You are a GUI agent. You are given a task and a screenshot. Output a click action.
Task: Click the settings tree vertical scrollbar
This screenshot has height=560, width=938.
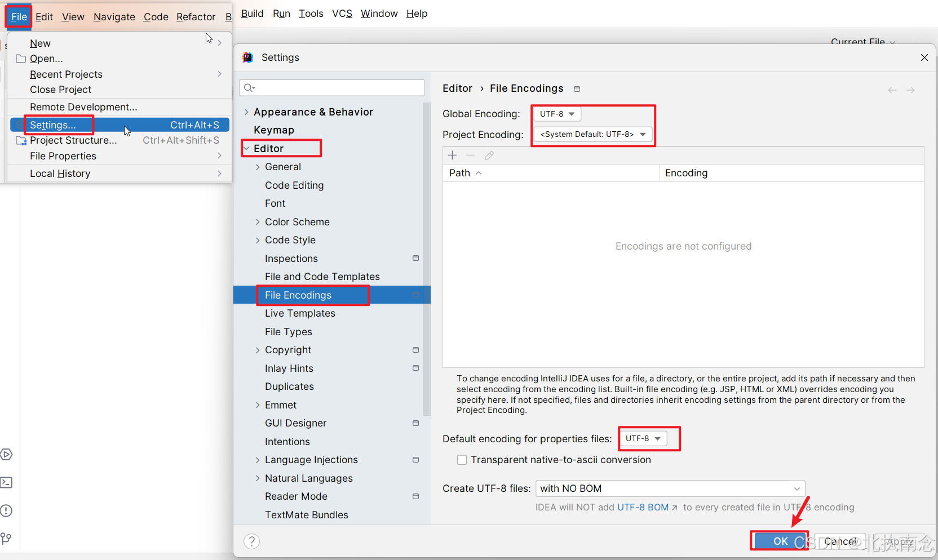point(427,259)
